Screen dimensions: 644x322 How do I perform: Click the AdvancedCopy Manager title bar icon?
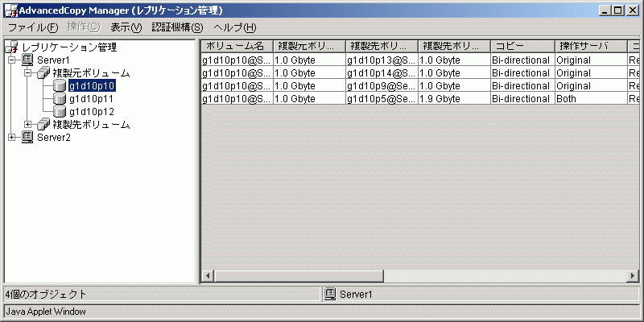[x=10, y=10]
